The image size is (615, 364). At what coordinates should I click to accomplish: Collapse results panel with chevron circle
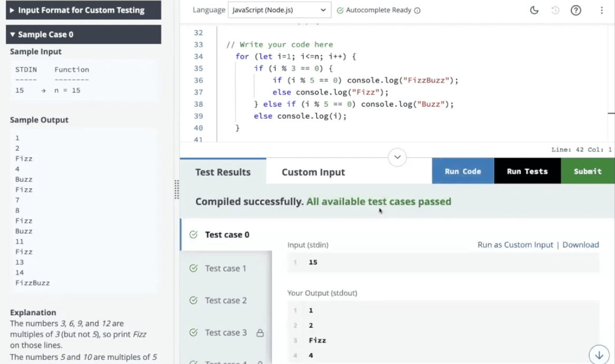(397, 157)
